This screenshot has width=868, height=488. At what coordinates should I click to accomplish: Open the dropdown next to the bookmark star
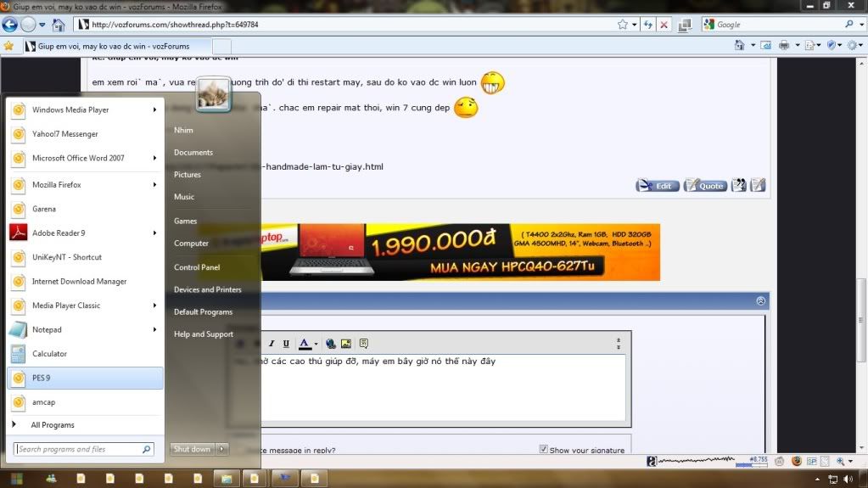(635, 25)
